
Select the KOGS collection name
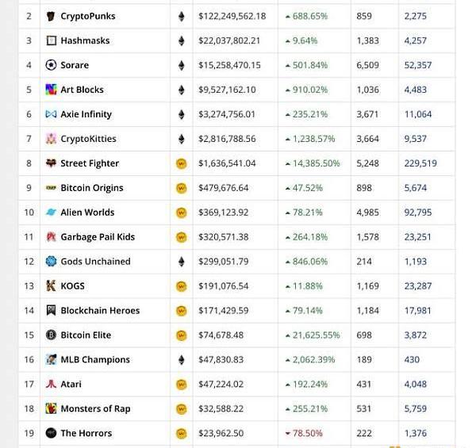[72, 286]
